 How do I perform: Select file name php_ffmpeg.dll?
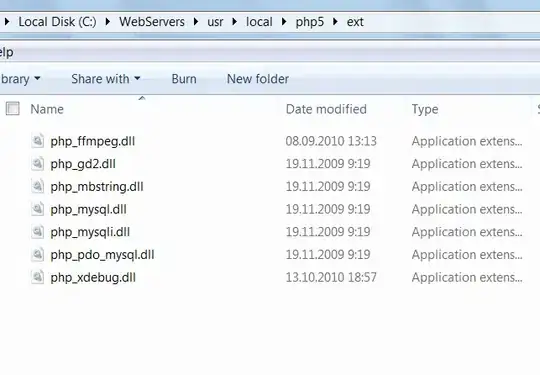click(x=93, y=141)
